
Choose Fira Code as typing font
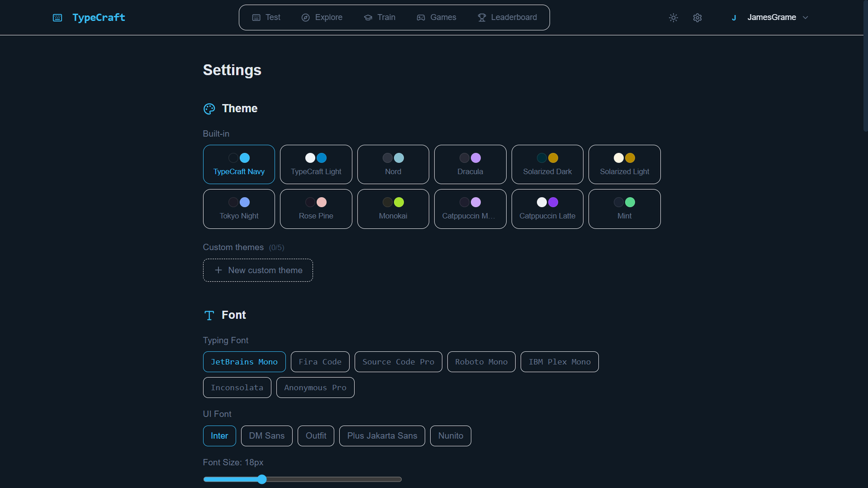pos(320,362)
